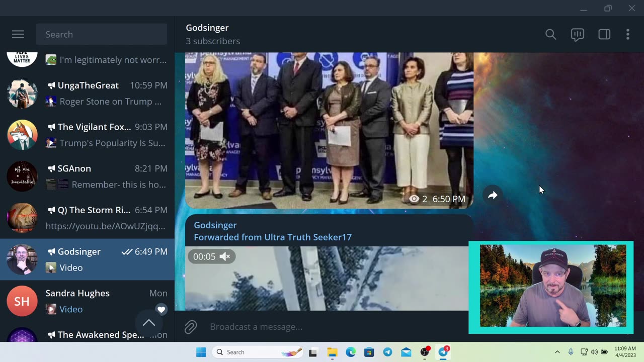Open the Godsinger sender name link

click(x=215, y=225)
